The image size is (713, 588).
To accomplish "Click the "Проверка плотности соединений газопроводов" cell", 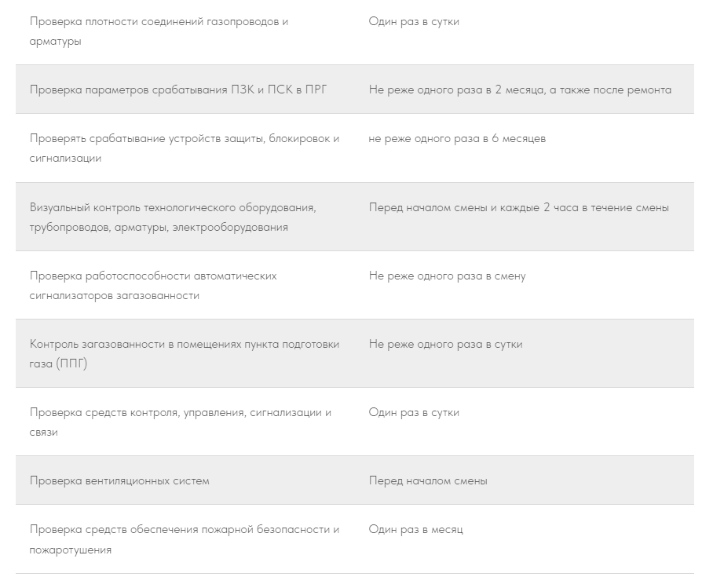I will pos(159,31).
